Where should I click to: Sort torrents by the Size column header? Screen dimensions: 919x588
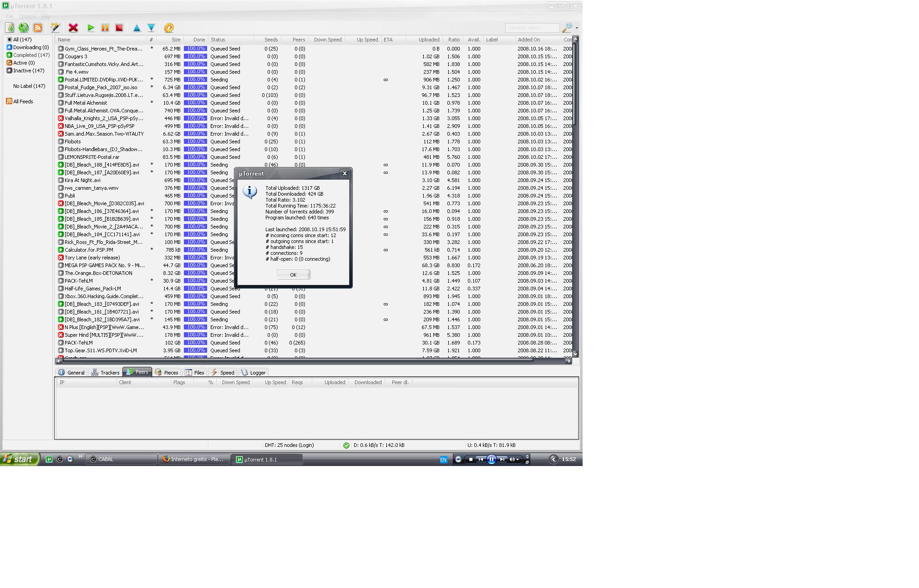pos(170,40)
